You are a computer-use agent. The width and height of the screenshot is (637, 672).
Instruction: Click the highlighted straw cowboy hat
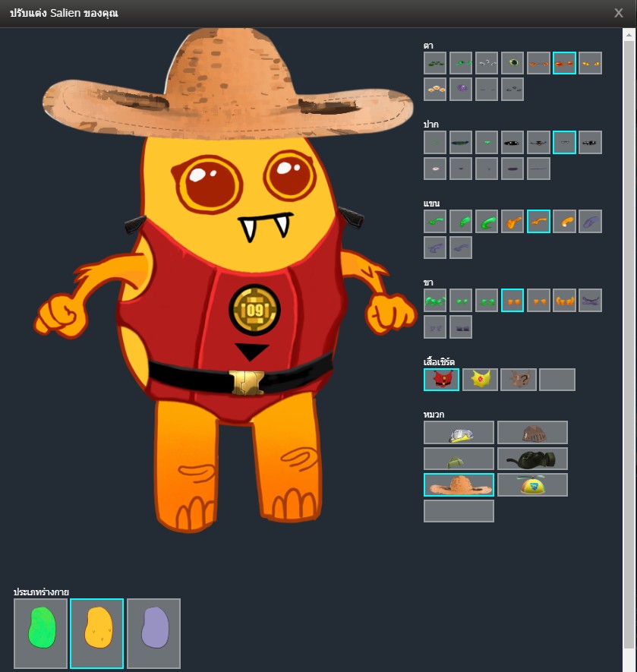(459, 485)
